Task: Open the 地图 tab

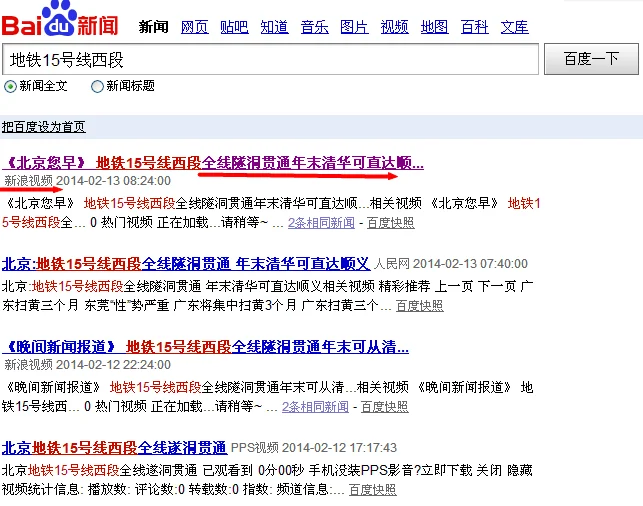Action: point(434,27)
